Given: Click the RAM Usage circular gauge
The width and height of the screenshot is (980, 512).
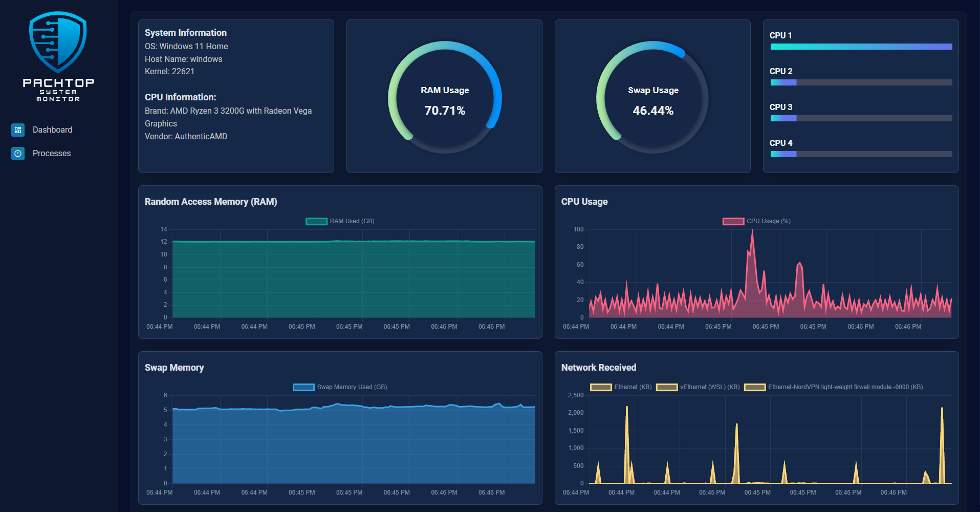Looking at the screenshot, I should coord(445,97).
